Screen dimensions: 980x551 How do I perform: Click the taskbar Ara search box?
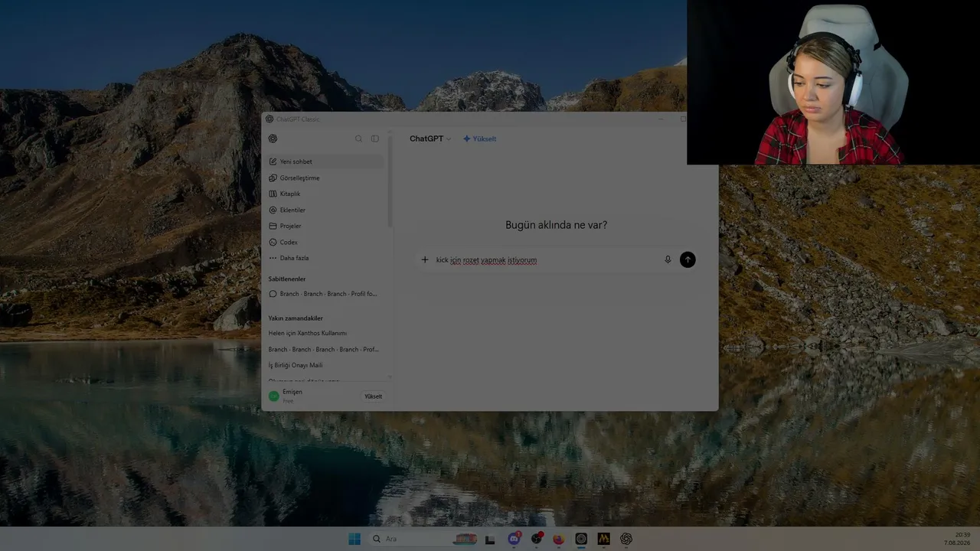click(x=423, y=539)
